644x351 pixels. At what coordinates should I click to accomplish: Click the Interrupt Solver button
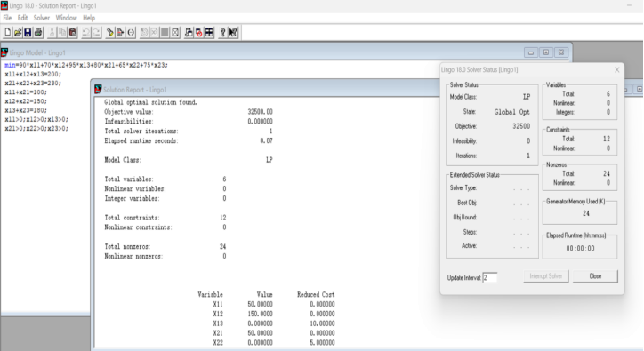click(x=546, y=276)
